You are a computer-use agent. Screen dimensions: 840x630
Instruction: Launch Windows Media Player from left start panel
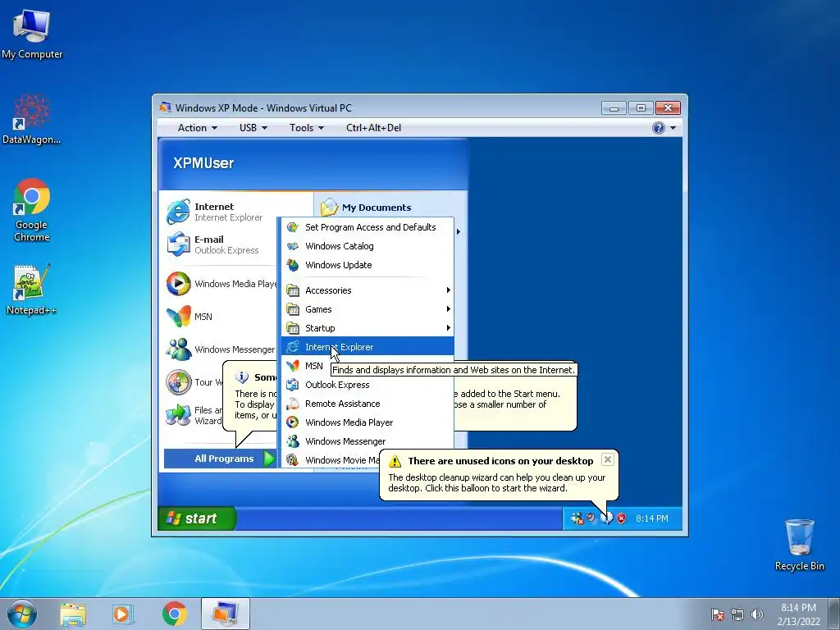[221, 284]
